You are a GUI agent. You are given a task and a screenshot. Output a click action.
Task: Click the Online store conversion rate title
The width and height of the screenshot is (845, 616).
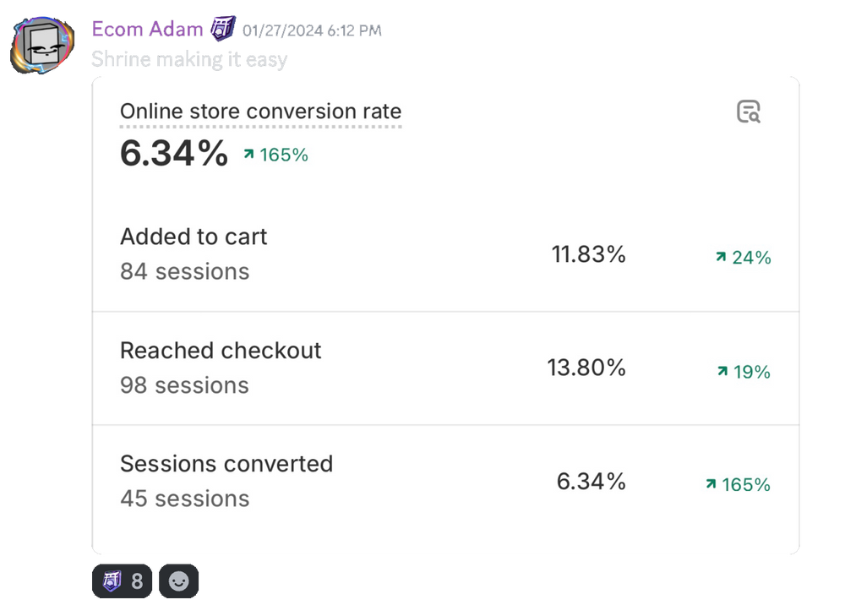[260, 112]
